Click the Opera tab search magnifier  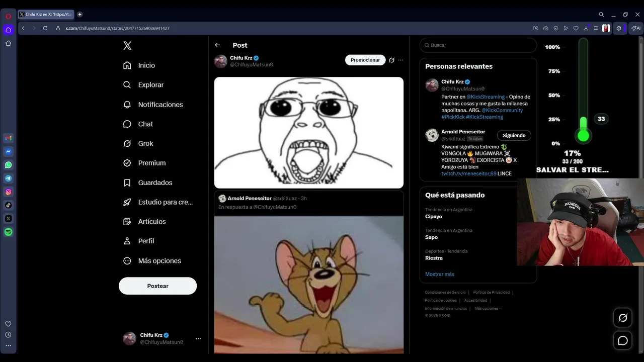pos(601,15)
